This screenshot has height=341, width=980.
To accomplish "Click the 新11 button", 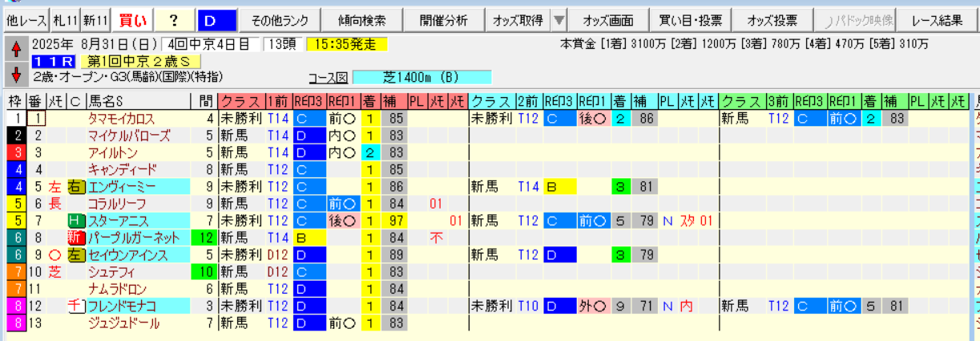I will (95, 20).
